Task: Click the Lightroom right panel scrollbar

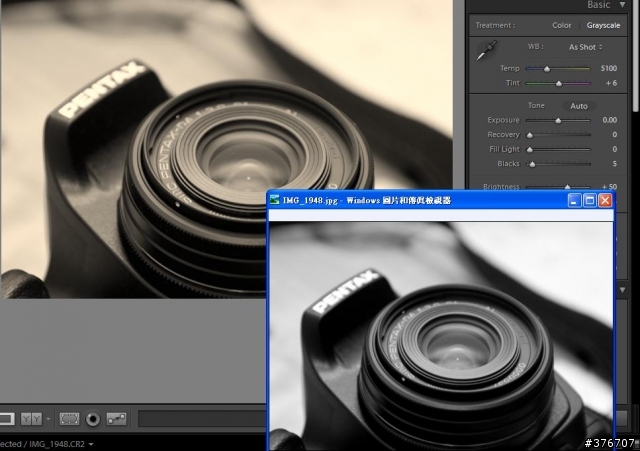Action: tap(636, 55)
